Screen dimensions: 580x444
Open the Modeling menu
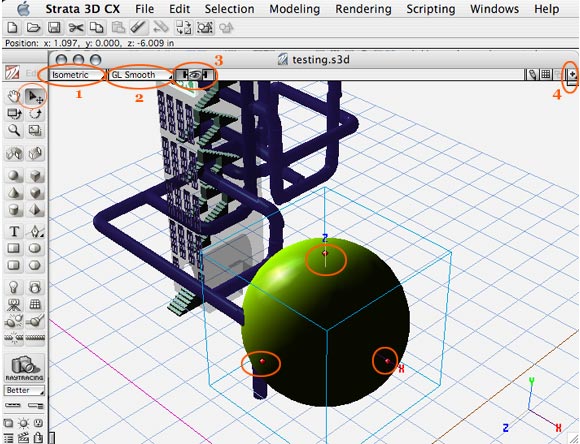pyautogui.click(x=295, y=9)
